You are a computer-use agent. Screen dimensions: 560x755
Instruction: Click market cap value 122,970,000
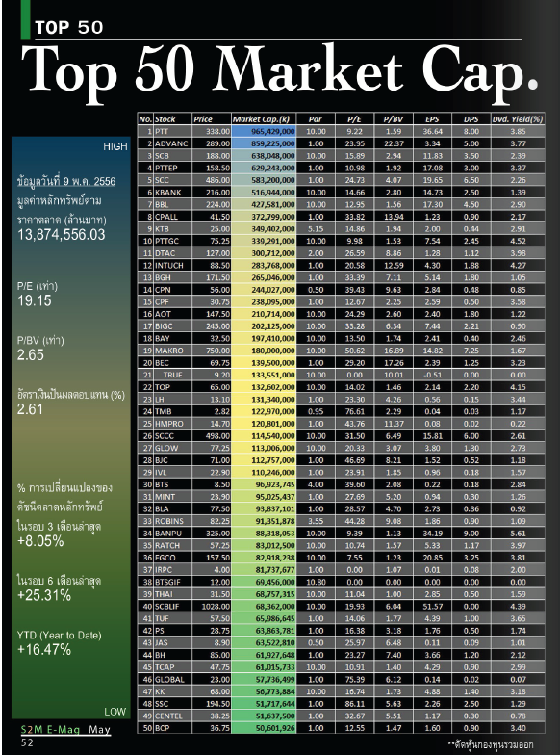[x=264, y=411]
